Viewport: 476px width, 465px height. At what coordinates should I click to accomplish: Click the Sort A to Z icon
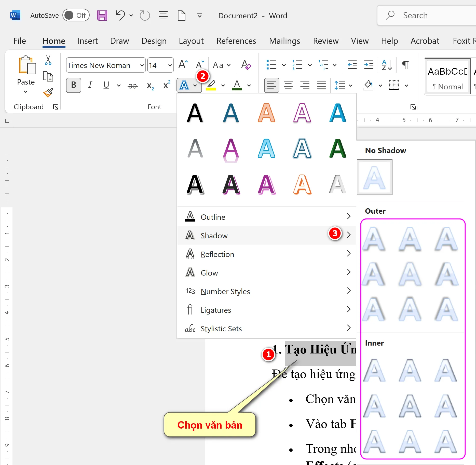[x=387, y=65]
